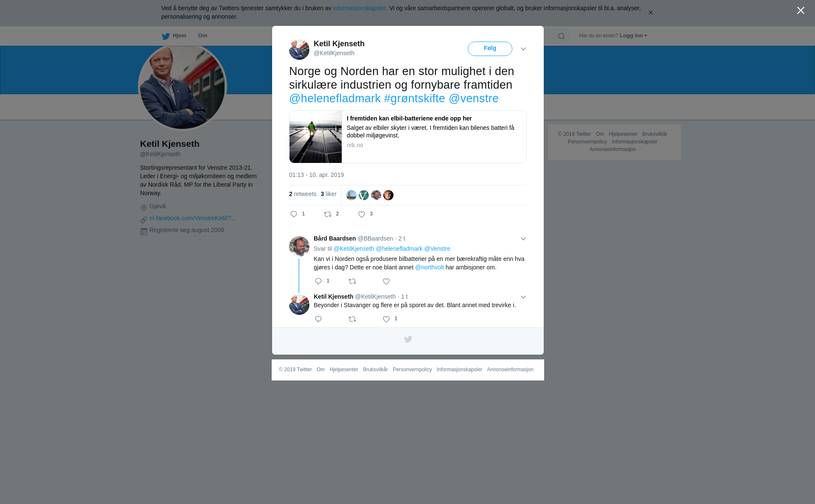The height and width of the screenshot is (504, 815).
Task: Open the nrk.no elbil-batteriene article card
Action: click(408, 137)
